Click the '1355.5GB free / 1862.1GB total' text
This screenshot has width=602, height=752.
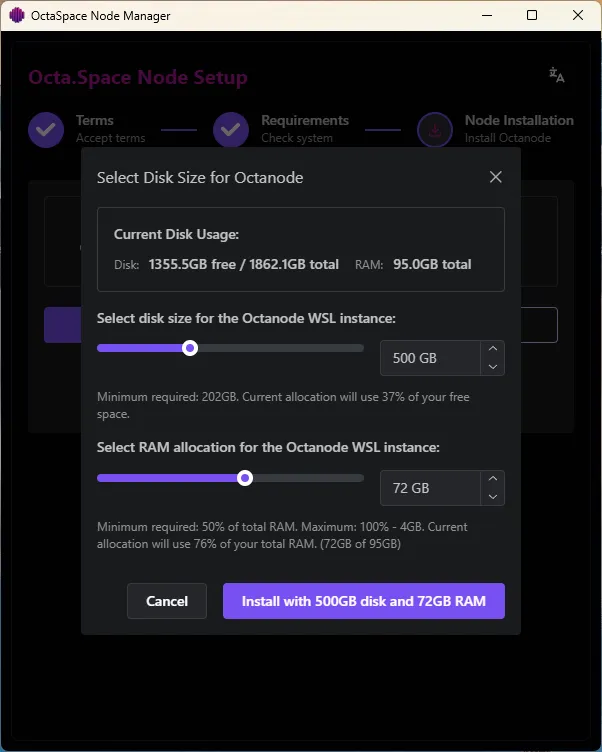[x=244, y=264]
